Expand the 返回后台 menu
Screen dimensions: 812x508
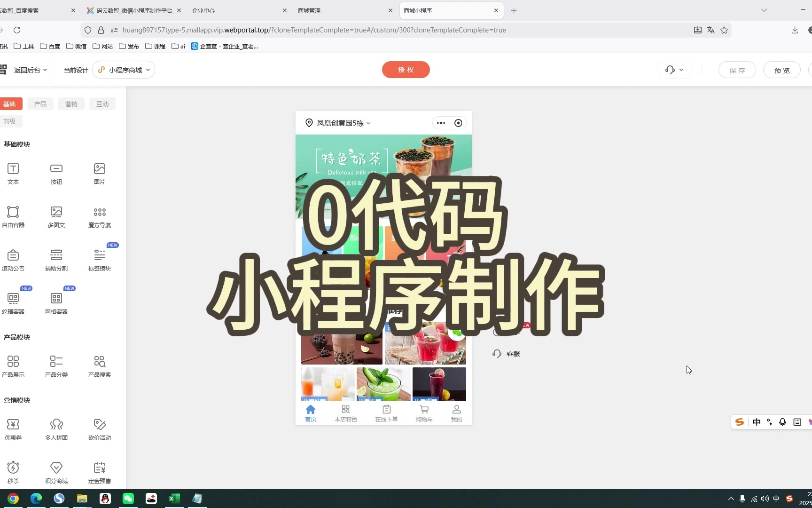(30, 70)
